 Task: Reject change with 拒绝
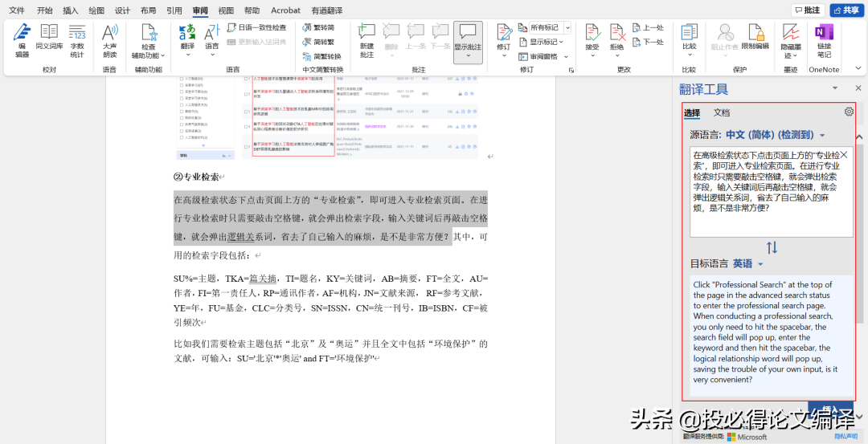pos(616,40)
